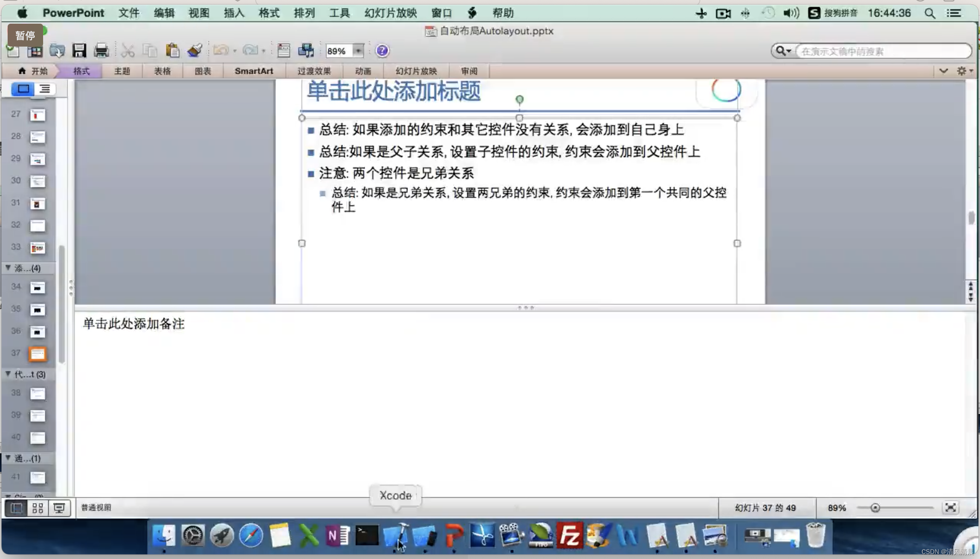980x559 pixels.
Task: Click the Print icon in toolbar
Action: [101, 51]
